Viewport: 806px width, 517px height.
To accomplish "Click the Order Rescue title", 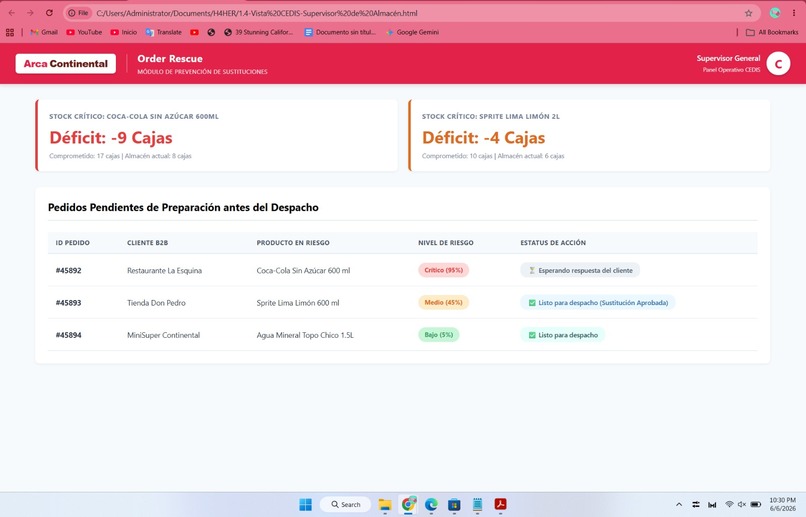I will click(x=170, y=59).
